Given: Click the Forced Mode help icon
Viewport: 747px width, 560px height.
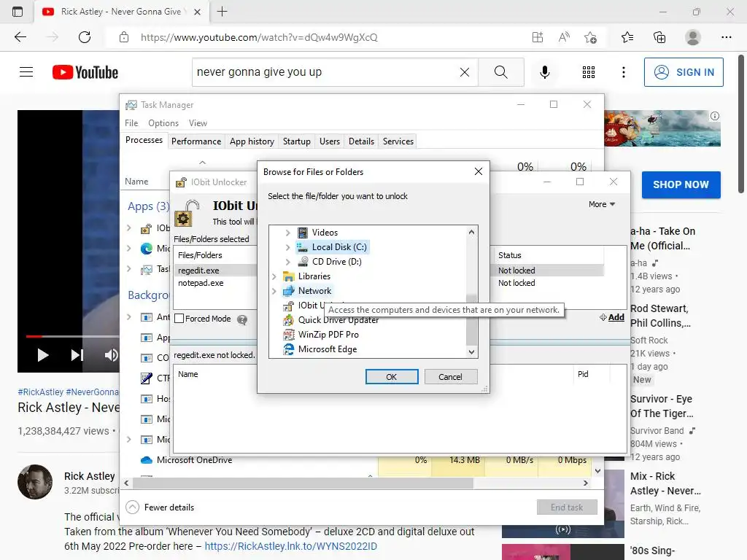Looking at the screenshot, I should (x=242, y=319).
